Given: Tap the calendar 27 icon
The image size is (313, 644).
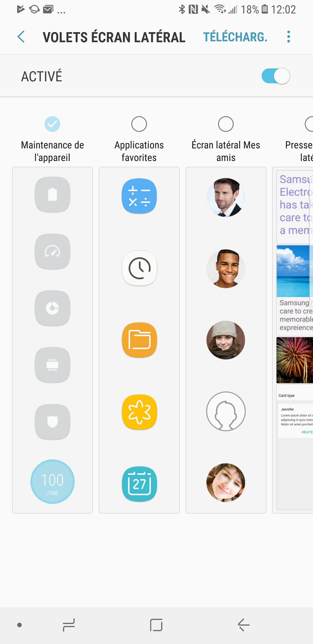Looking at the screenshot, I should 139,484.
